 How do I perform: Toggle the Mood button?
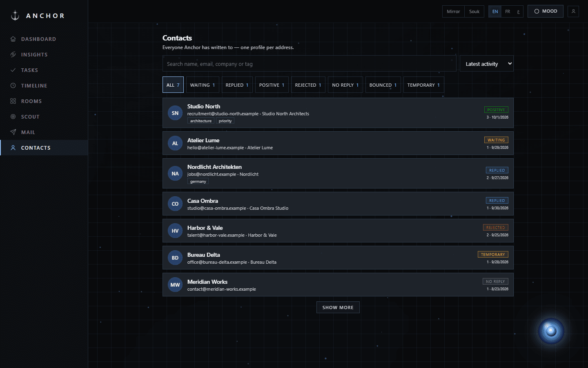tap(546, 11)
